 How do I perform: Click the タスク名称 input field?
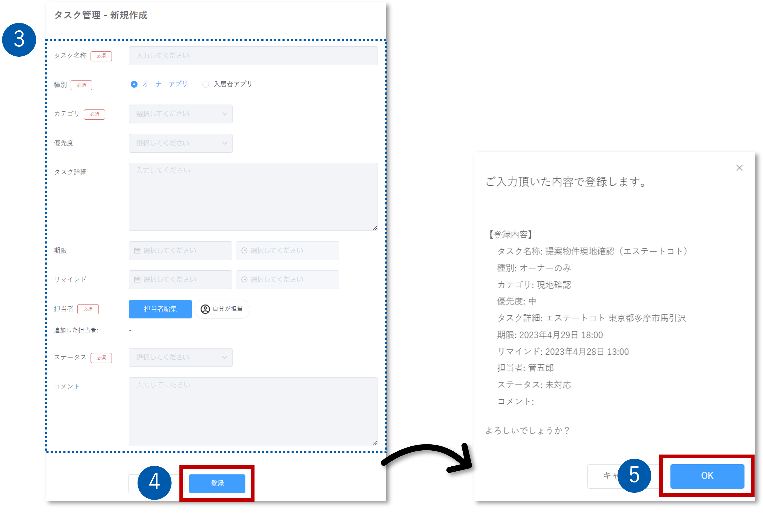(x=253, y=56)
